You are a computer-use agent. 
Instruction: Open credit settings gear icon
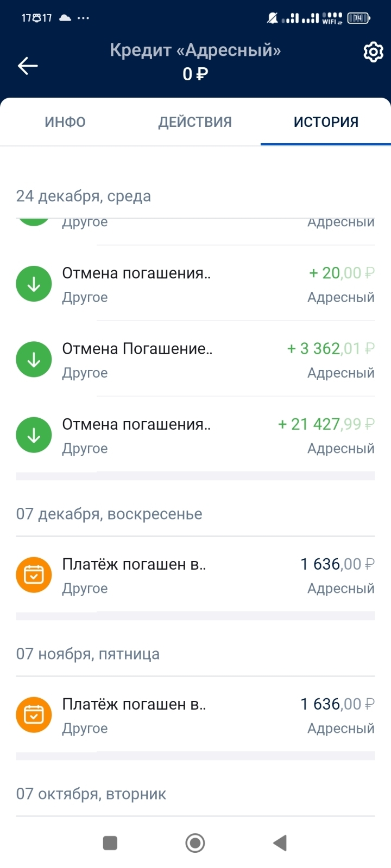coord(373,52)
